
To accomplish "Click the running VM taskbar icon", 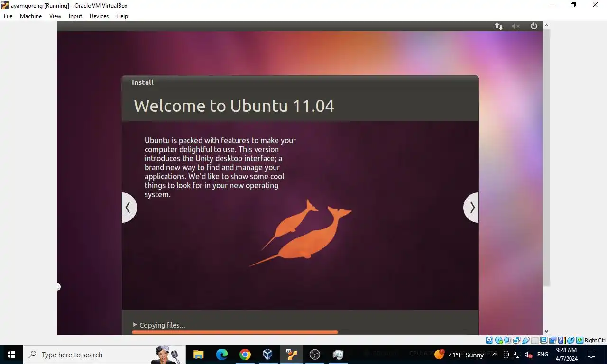I will tap(291, 355).
